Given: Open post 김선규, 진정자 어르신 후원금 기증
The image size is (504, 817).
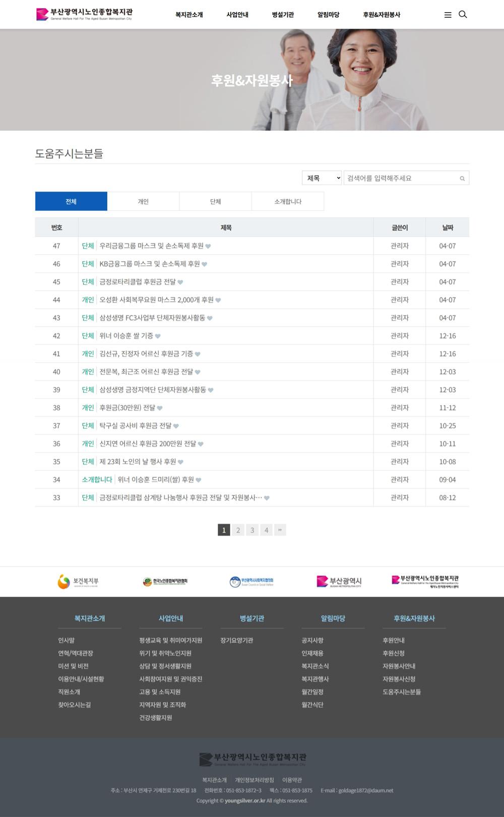Looking at the screenshot, I should tap(146, 354).
